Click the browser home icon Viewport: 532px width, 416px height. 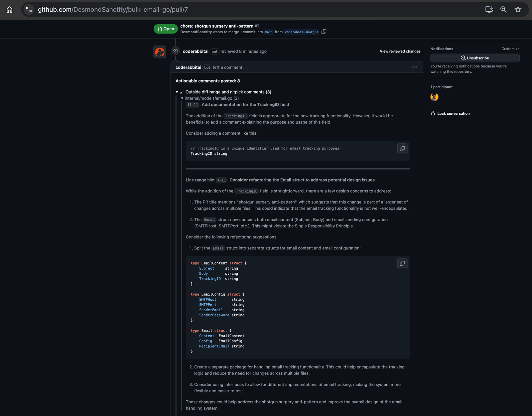point(10,10)
